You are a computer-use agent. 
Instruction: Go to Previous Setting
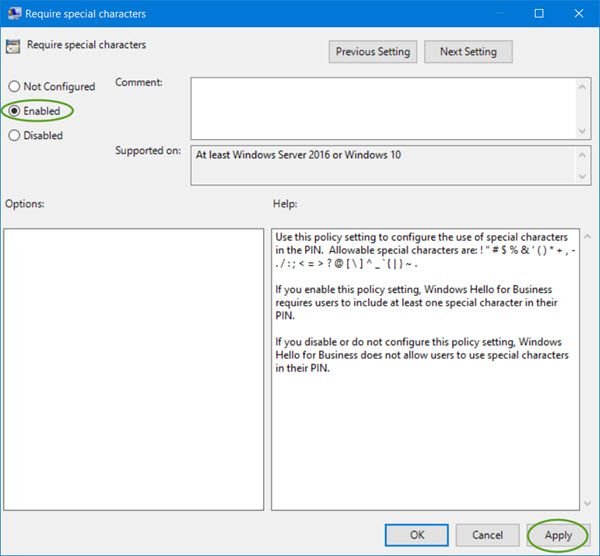pyautogui.click(x=373, y=52)
